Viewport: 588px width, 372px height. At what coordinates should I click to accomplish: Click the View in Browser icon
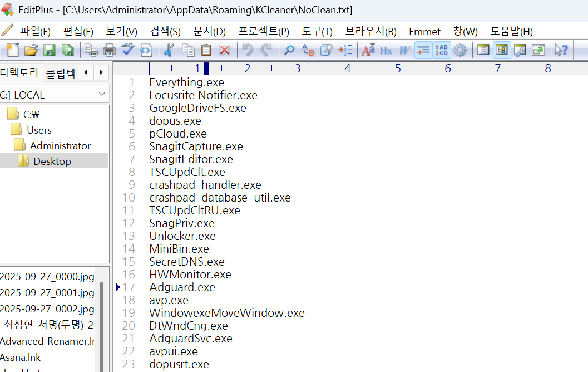pos(146,50)
